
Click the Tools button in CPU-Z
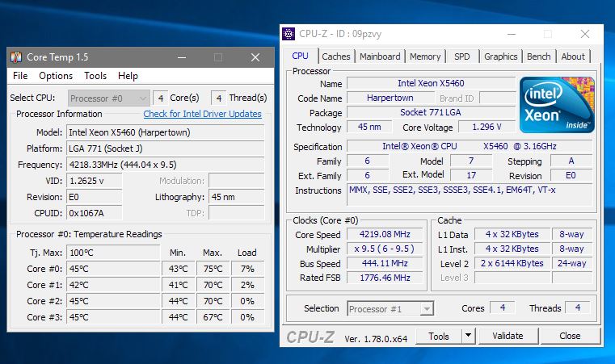point(439,336)
